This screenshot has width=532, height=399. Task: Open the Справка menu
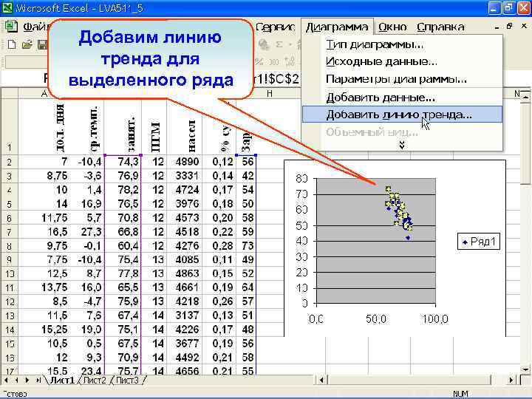point(440,27)
